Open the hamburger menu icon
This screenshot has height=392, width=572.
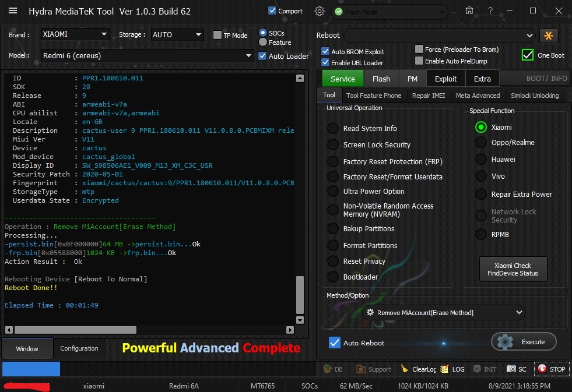click(x=13, y=10)
